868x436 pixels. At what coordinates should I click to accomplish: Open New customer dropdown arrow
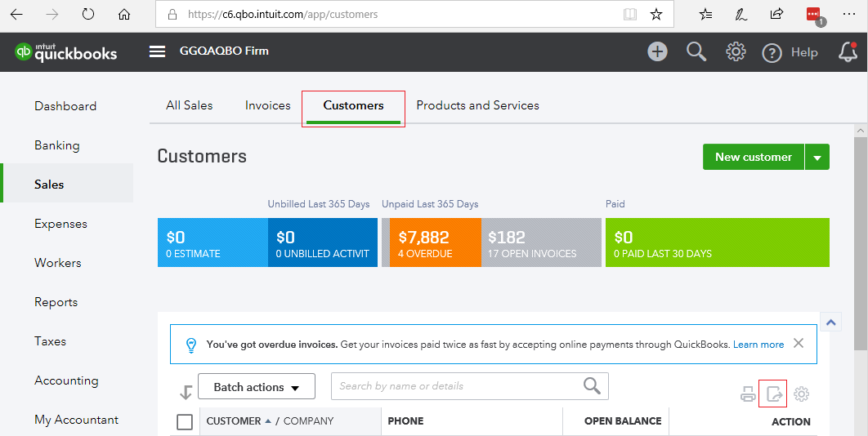click(817, 157)
